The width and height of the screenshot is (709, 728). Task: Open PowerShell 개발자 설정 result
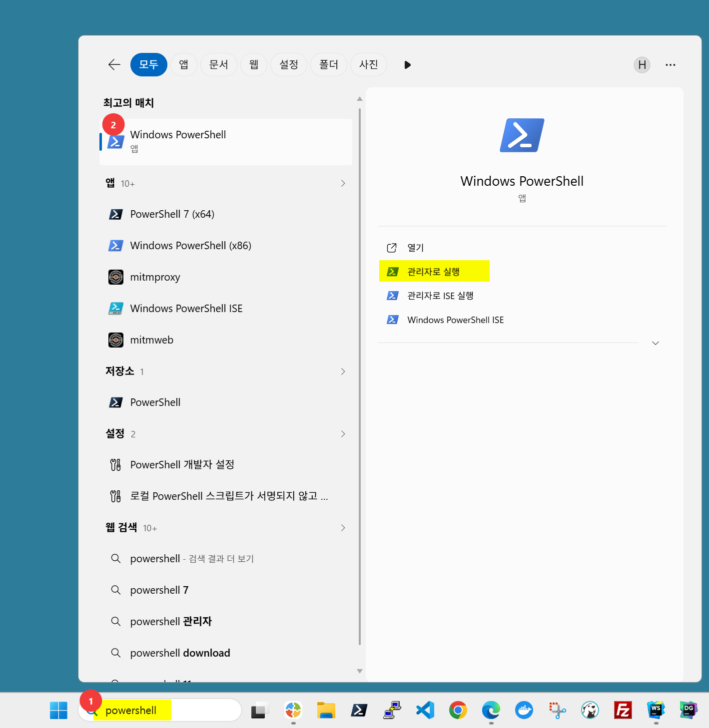[x=226, y=465]
